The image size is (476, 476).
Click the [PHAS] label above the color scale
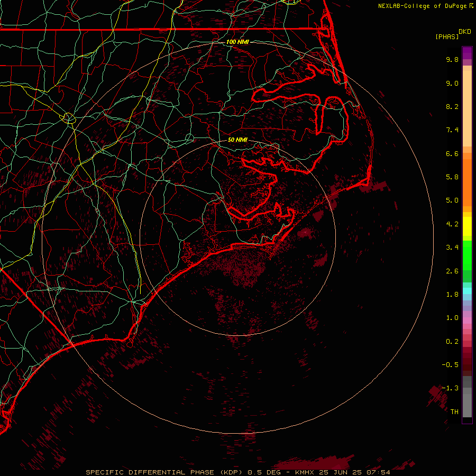coord(447,36)
